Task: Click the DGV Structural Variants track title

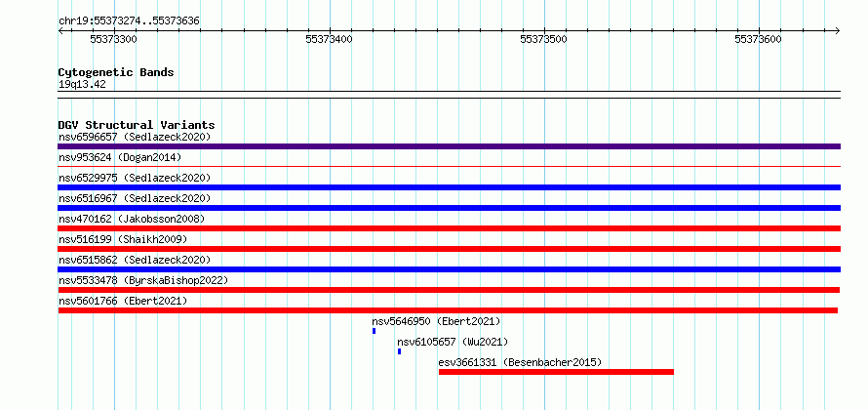Action: (x=137, y=125)
